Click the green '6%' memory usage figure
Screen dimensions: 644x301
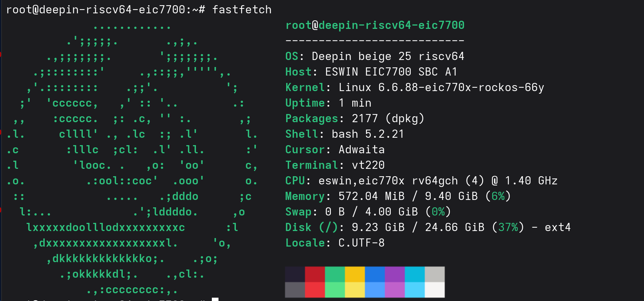click(498, 196)
